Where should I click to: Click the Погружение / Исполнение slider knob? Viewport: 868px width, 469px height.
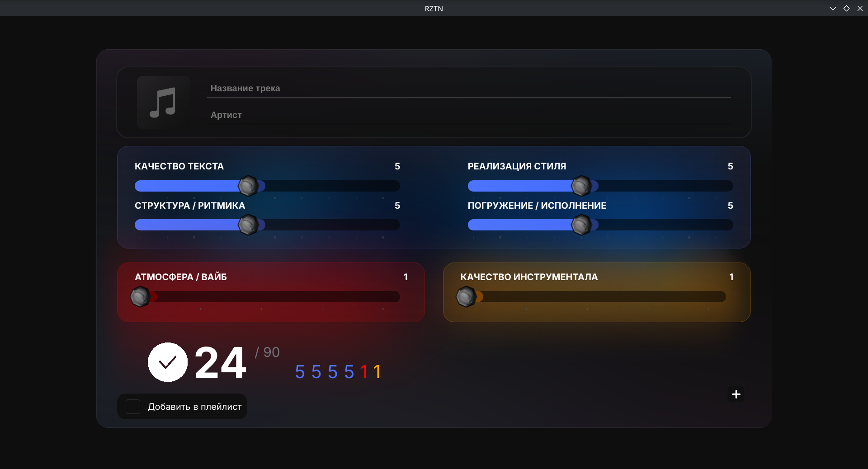[x=581, y=225]
